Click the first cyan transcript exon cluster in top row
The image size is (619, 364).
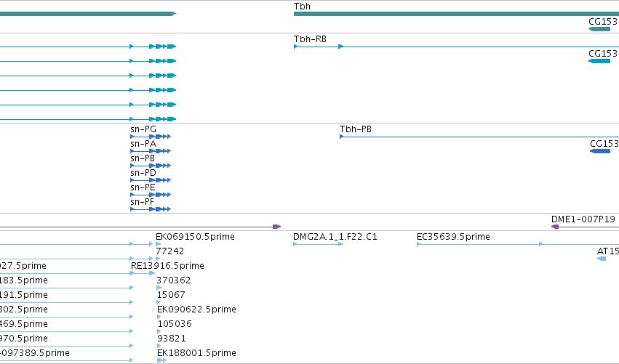click(163, 46)
